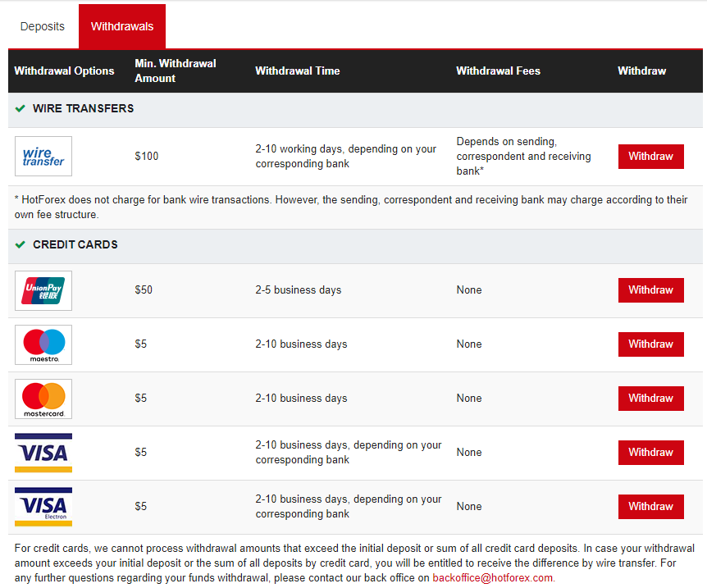
Task: Withdraw using UnionPay
Action: coord(650,290)
